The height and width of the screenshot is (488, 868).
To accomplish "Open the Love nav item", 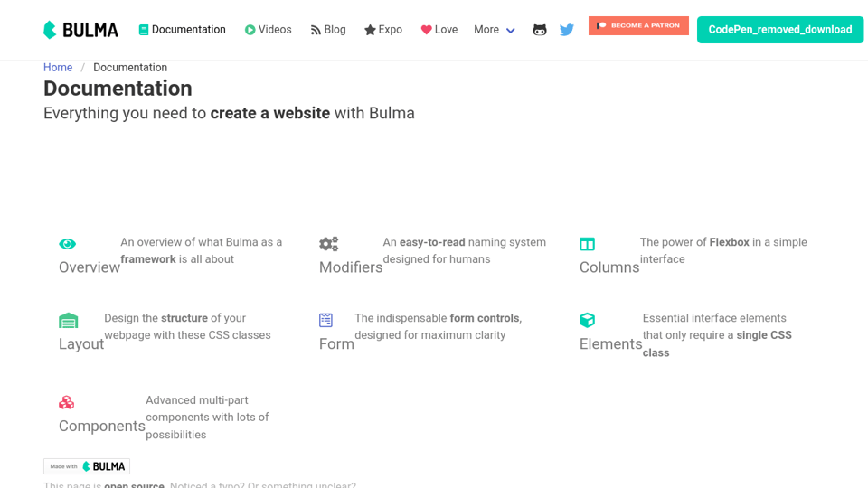I will [x=439, y=30].
